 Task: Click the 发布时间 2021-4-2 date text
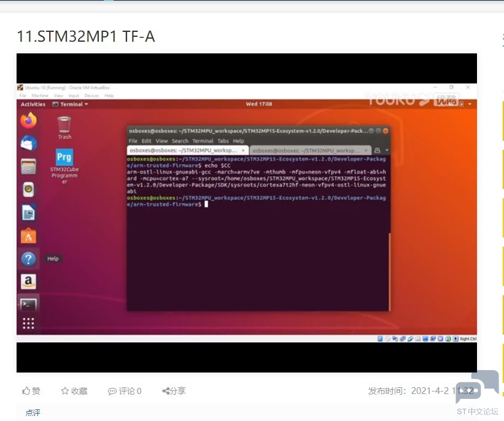pyautogui.click(x=421, y=391)
